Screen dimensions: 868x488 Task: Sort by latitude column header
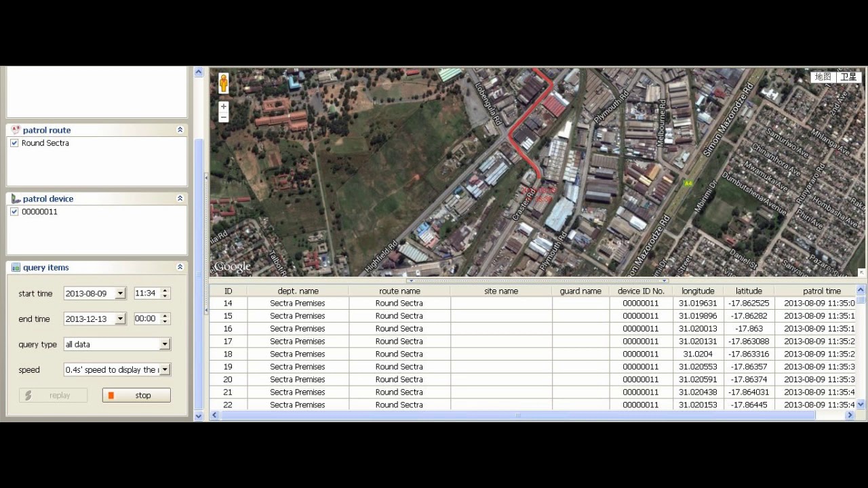pos(749,291)
